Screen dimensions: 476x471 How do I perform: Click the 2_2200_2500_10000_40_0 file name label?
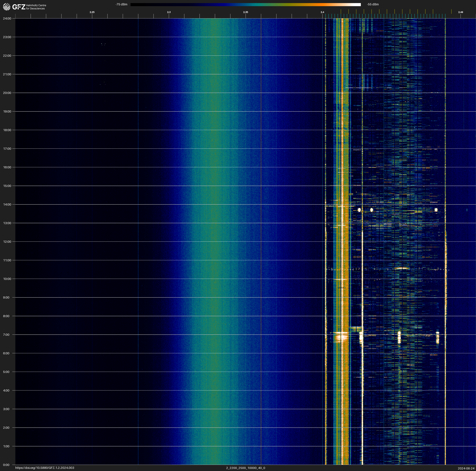245,468
